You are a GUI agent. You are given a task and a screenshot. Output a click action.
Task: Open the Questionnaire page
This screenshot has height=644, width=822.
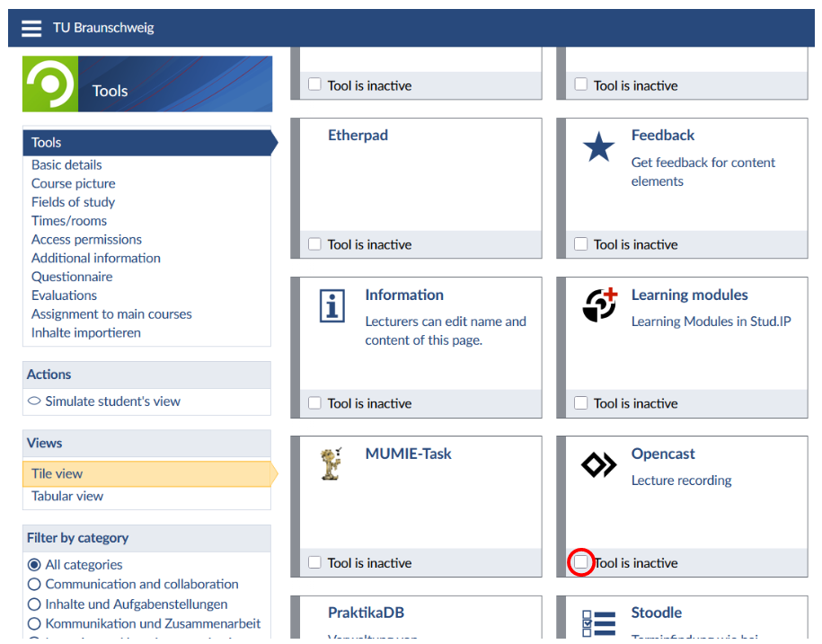pyautogui.click(x=72, y=277)
